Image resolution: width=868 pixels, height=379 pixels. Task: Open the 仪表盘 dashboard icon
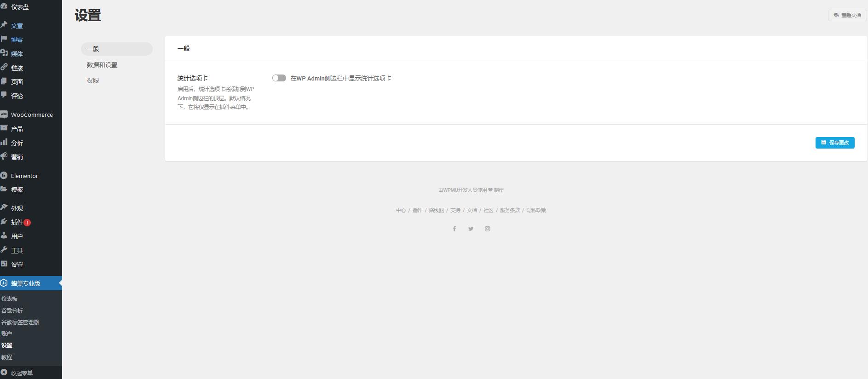(4, 6)
